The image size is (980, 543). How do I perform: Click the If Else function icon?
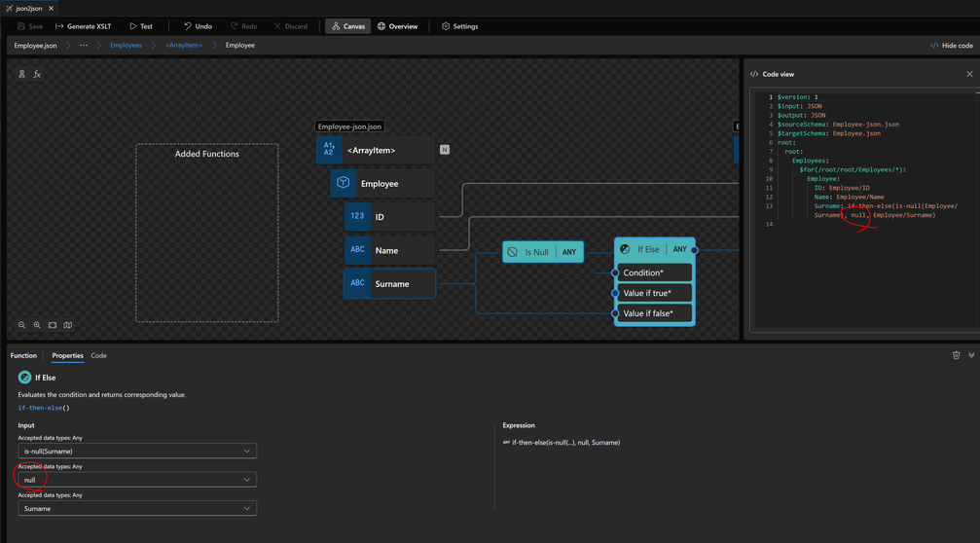click(625, 249)
